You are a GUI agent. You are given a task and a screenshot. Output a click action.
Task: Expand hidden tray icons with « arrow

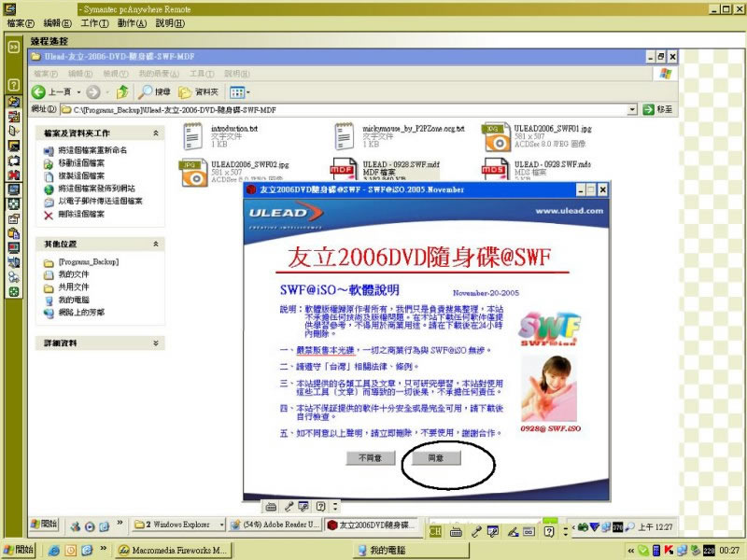coord(631,551)
